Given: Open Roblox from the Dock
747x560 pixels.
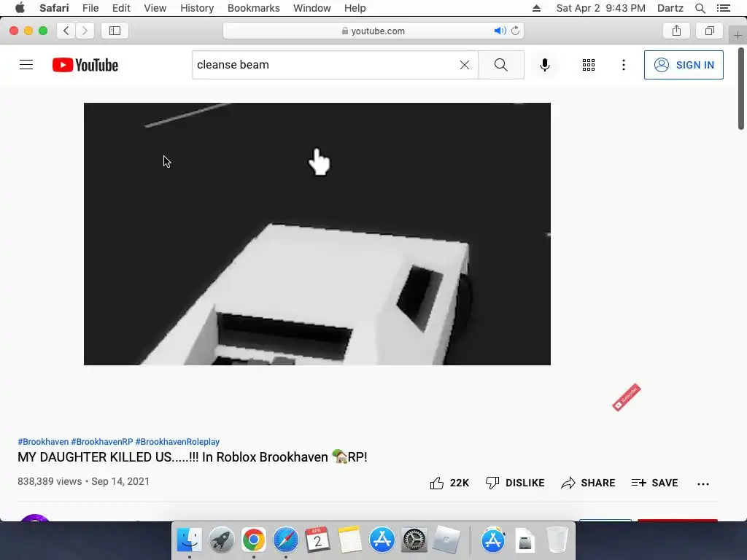Looking at the screenshot, I should coord(446,540).
